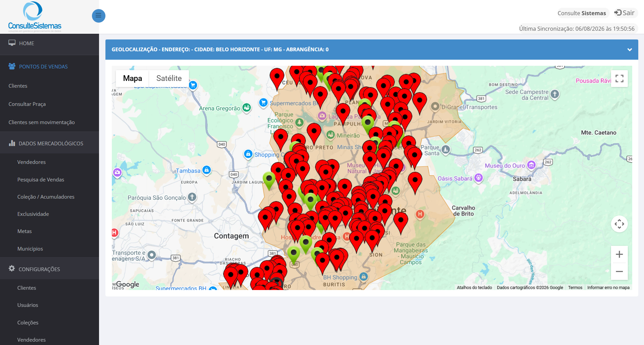Click the HOME monitor icon
This screenshot has width=644, height=345.
[x=12, y=43]
